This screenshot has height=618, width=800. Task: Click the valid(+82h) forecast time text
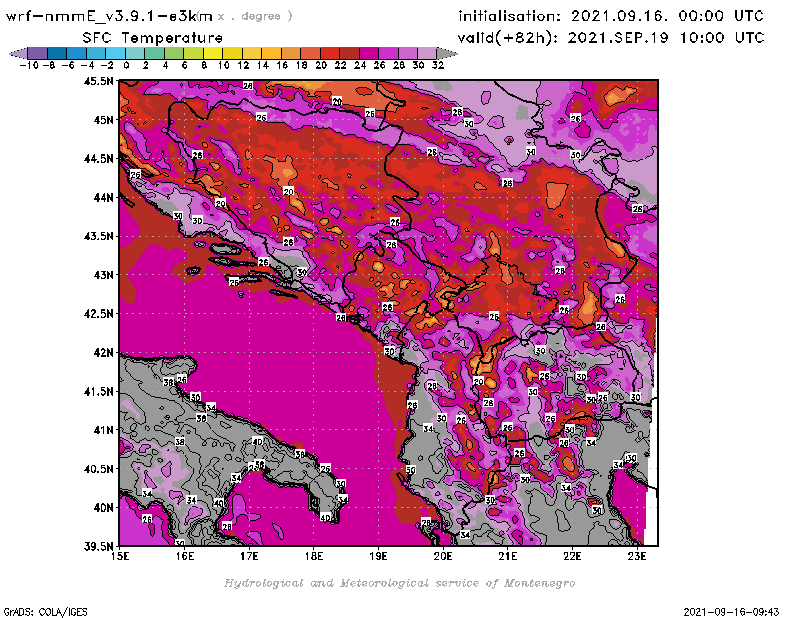click(x=611, y=38)
